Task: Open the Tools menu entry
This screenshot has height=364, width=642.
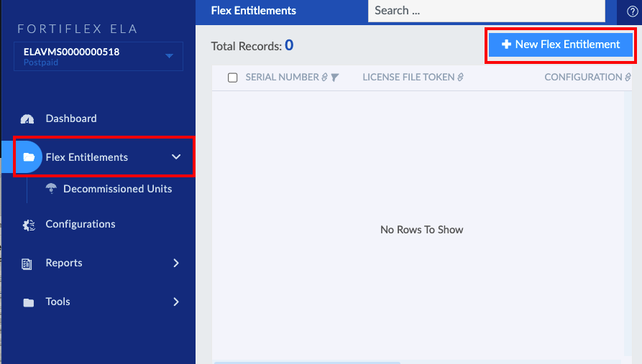Action: 58,302
